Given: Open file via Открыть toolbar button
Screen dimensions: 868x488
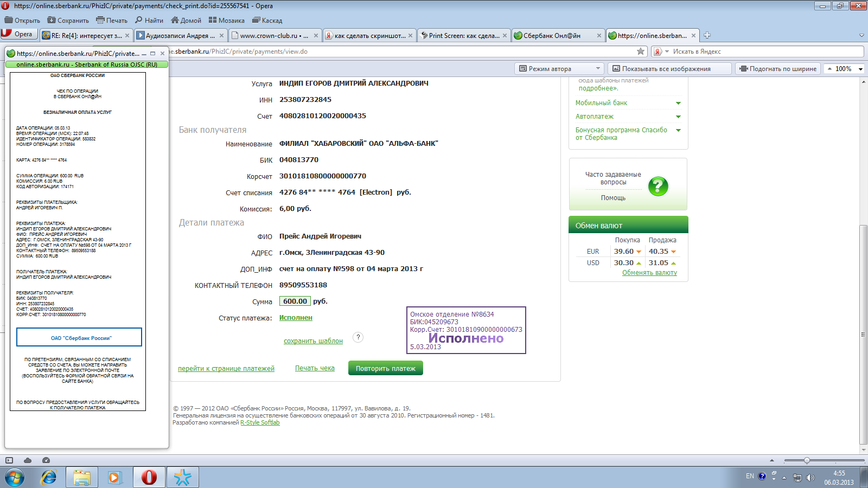Looking at the screenshot, I should (22, 21).
